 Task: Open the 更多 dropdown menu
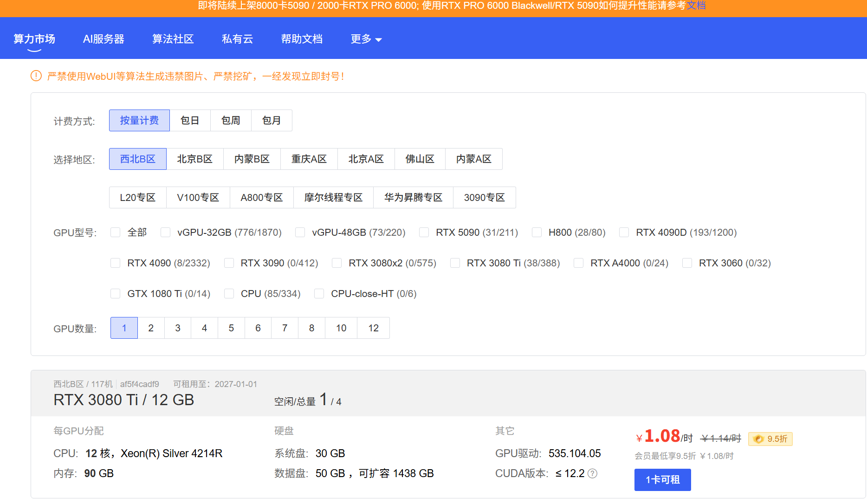366,39
